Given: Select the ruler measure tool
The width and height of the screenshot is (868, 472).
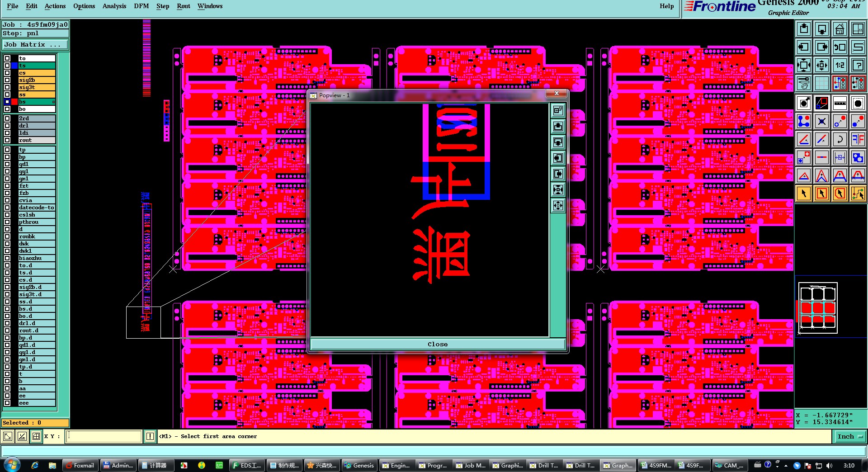Looking at the screenshot, I should (840, 103).
